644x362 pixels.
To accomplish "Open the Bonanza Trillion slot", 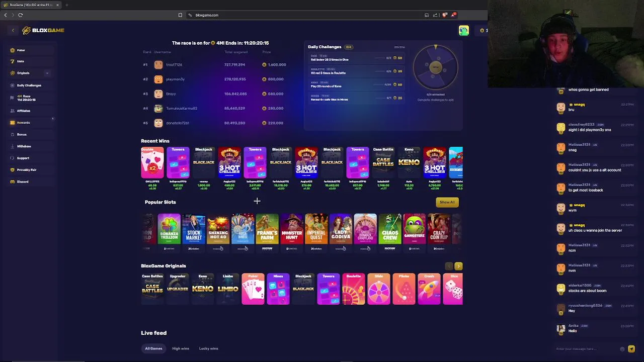I will (169, 232).
